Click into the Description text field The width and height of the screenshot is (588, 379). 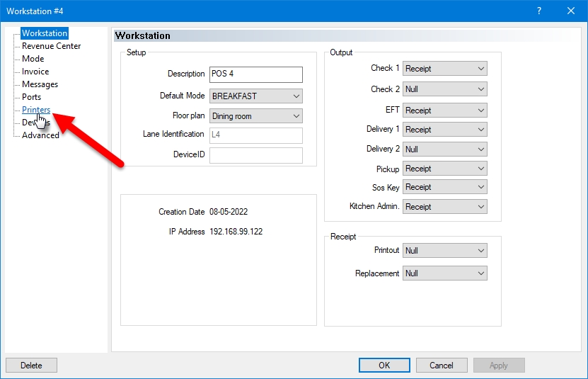point(255,74)
